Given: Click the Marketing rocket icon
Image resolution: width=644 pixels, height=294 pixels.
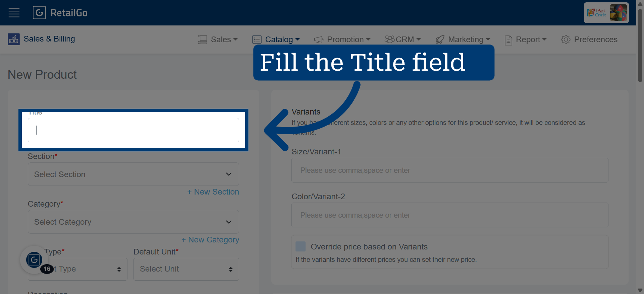Looking at the screenshot, I should click(440, 40).
